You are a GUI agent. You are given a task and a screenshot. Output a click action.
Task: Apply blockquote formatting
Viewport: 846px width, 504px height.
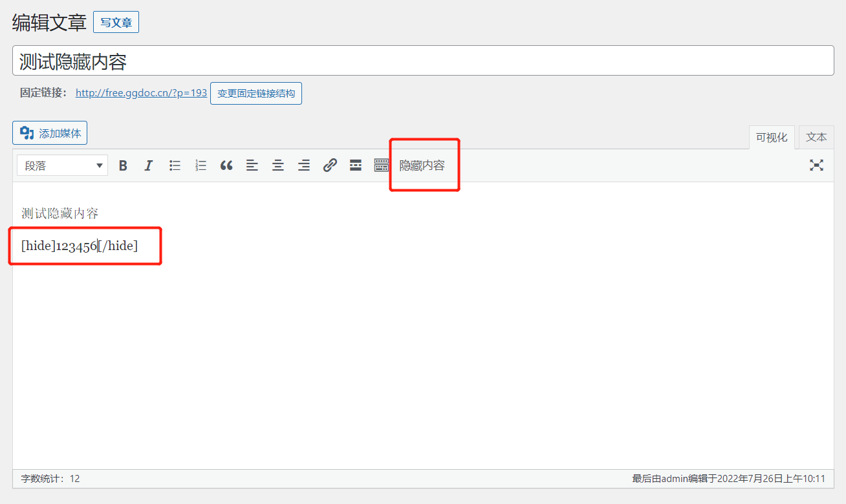click(x=226, y=165)
